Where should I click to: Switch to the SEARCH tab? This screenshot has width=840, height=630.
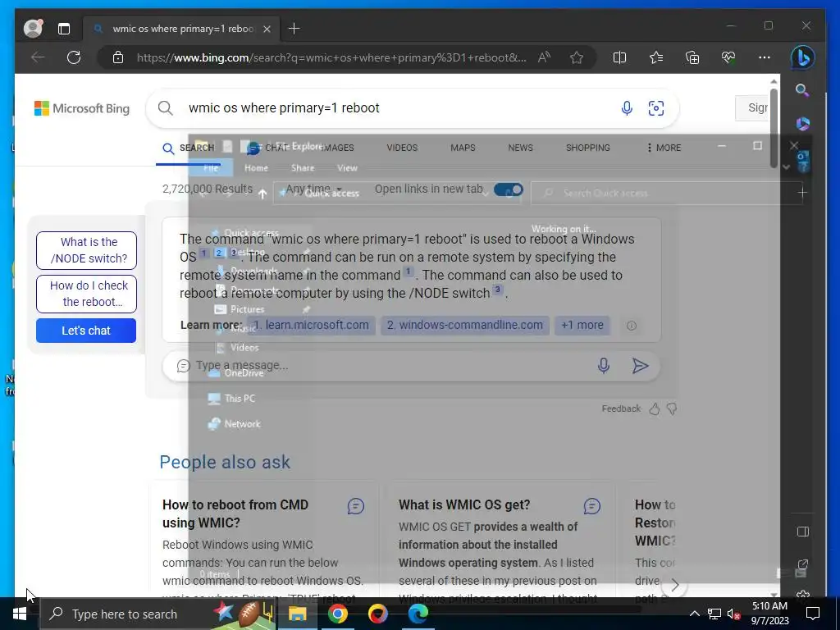[x=188, y=148]
